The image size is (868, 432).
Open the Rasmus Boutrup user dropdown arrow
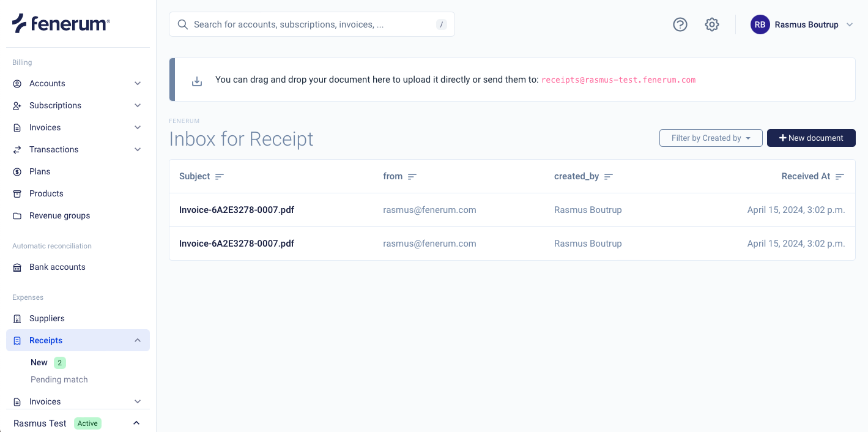[850, 24]
